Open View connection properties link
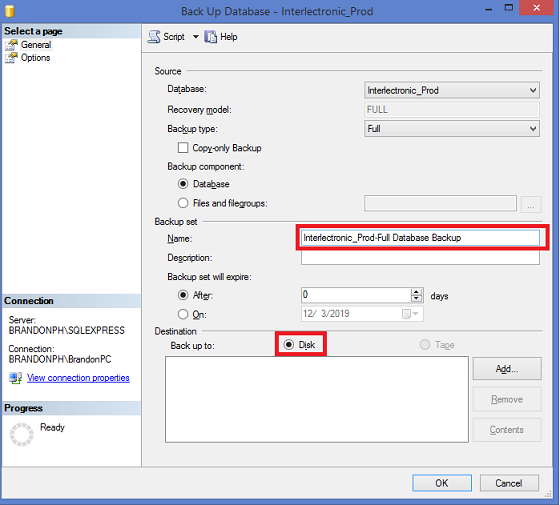 coord(78,378)
